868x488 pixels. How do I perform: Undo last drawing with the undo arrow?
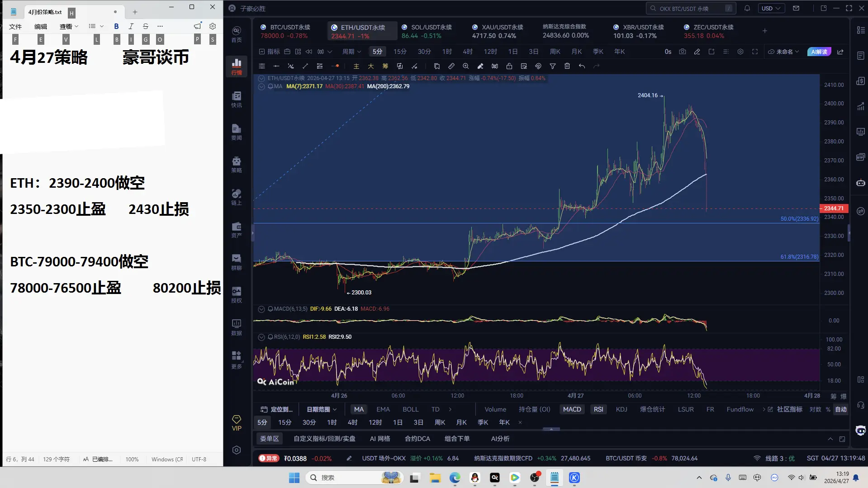[x=582, y=66]
